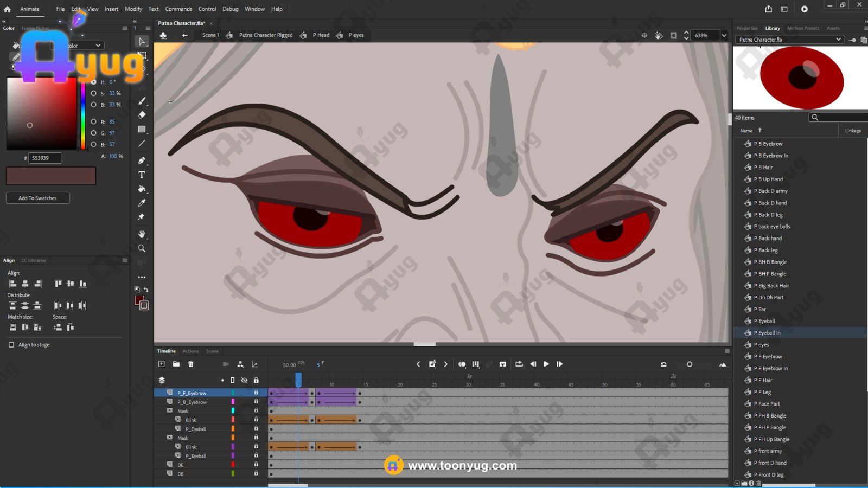Image resolution: width=868 pixels, height=488 pixels.
Task: Choose the Zoom magnifier tool
Action: point(142,248)
